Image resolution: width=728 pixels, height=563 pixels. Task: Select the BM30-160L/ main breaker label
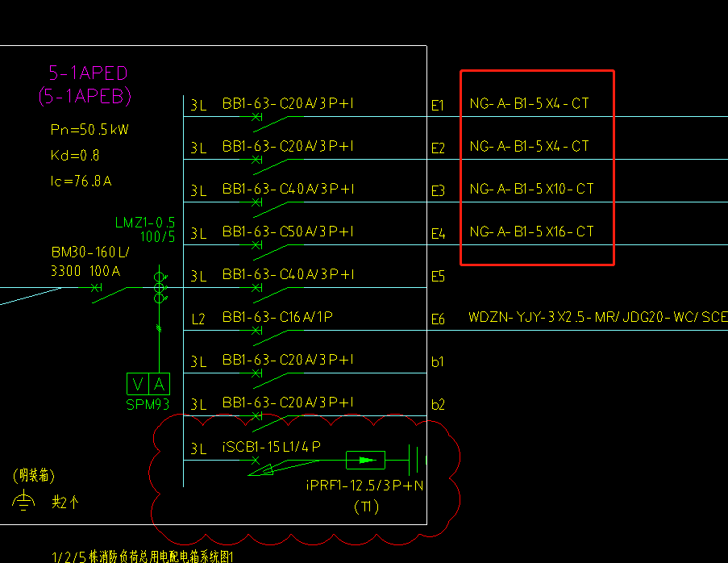90,252
